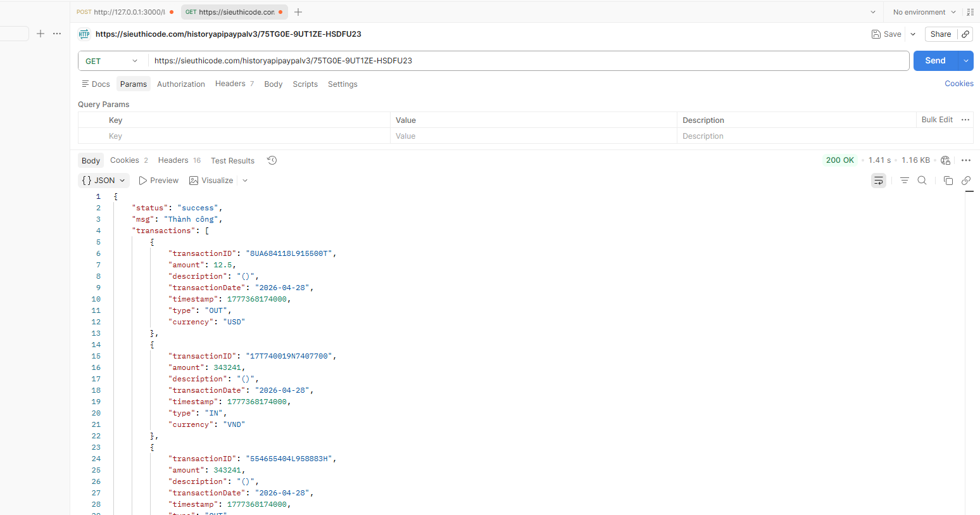Click the transactionID value 554655404L958883H

(x=289, y=459)
